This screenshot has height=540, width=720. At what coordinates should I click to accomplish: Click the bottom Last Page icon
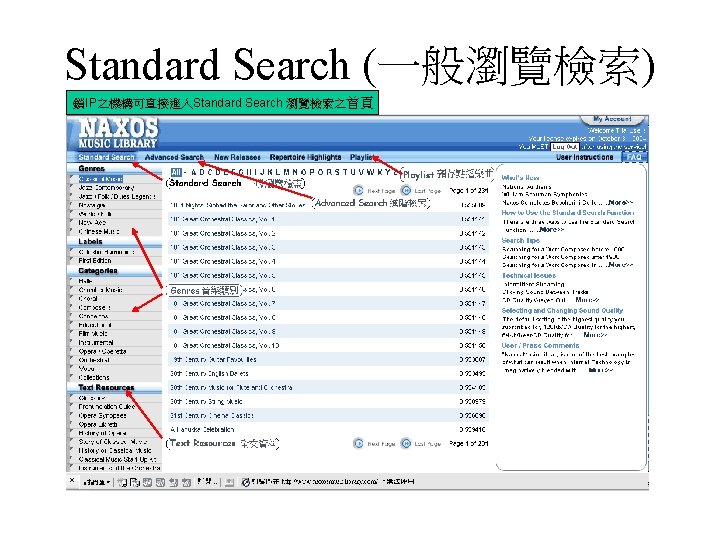[406, 444]
